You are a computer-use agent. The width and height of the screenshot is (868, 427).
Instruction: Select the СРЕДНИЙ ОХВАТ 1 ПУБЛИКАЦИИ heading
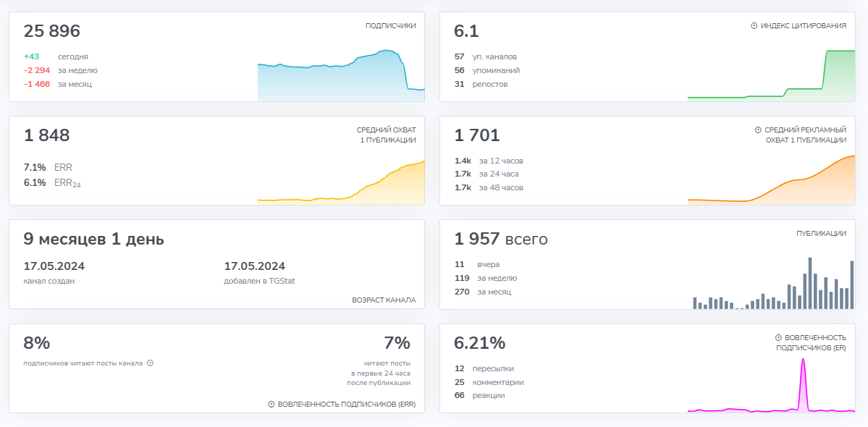pos(387,135)
